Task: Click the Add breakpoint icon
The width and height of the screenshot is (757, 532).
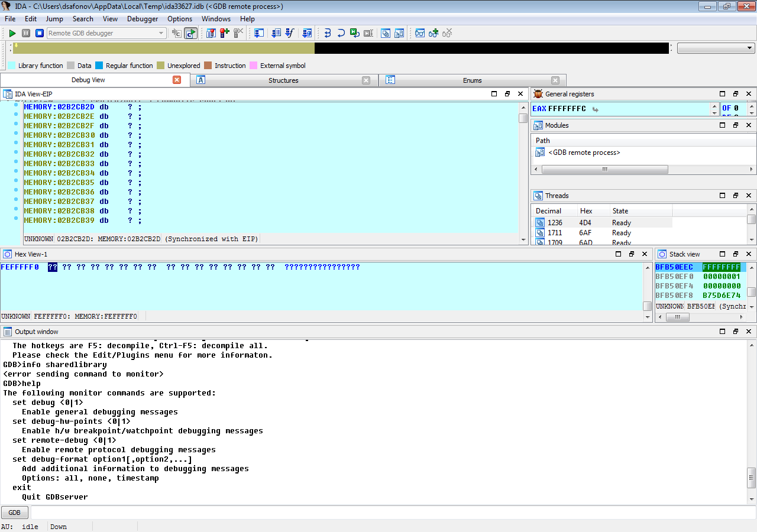Action: pos(224,33)
